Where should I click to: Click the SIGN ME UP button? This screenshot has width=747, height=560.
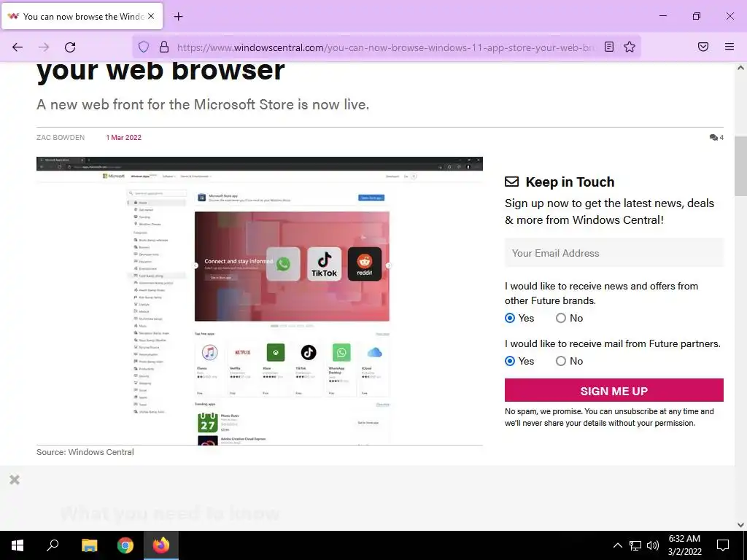pos(614,391)
